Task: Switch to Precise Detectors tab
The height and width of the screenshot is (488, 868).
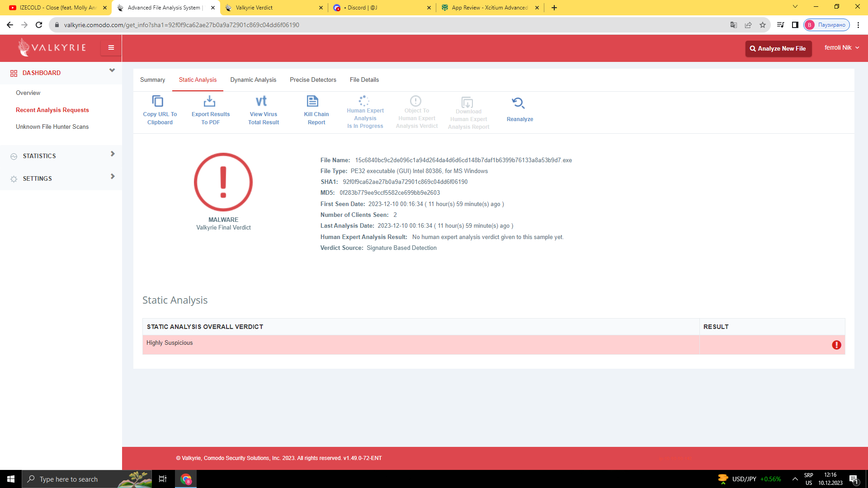Action: pos(313,80)
